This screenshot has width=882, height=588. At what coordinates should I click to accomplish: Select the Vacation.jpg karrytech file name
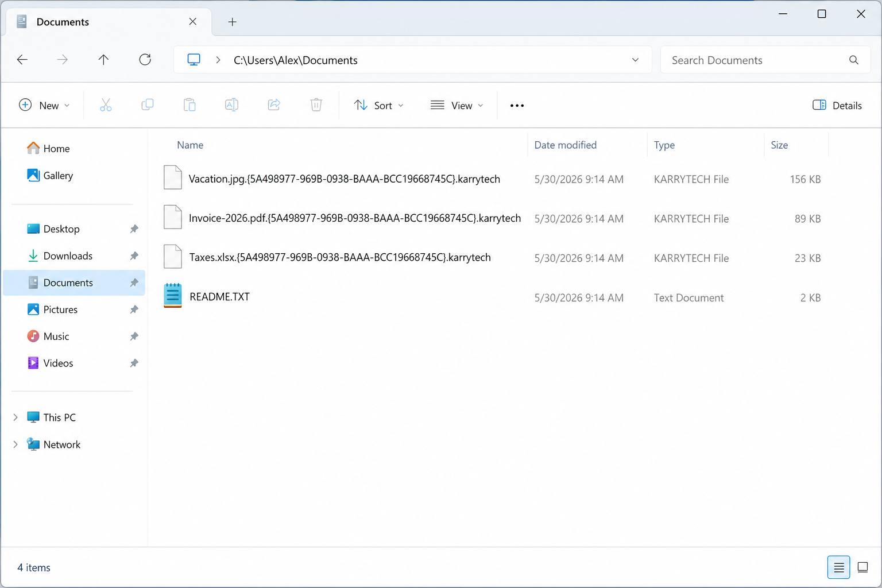pyautogui.click(x=345, y=179)
